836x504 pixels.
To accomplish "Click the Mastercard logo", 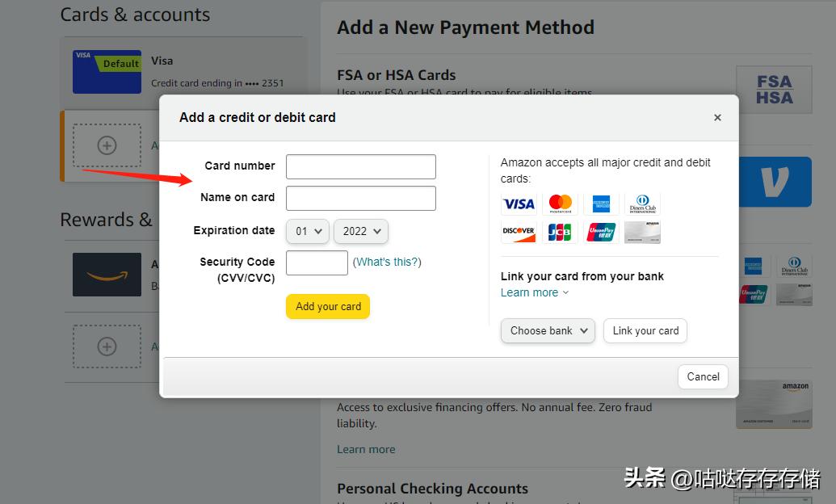I will click(560, 204).
